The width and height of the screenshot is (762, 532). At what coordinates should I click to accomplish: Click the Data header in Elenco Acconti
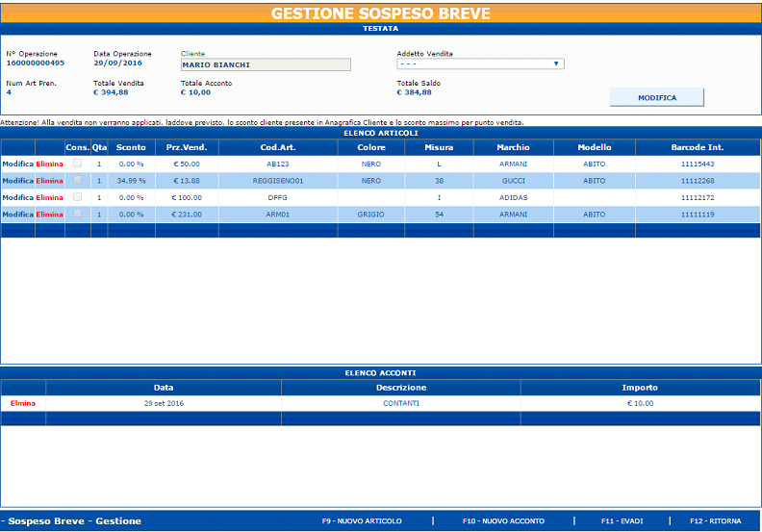point(164,388)
